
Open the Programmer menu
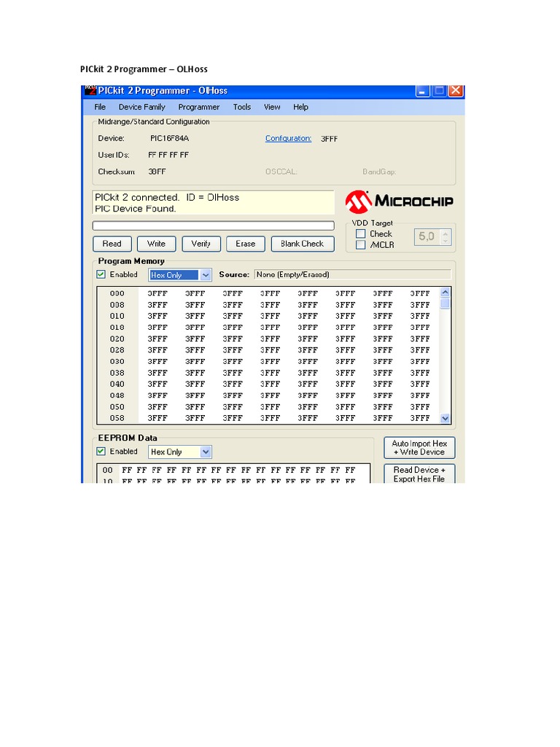pyautogui.click(x=198, y=107)
